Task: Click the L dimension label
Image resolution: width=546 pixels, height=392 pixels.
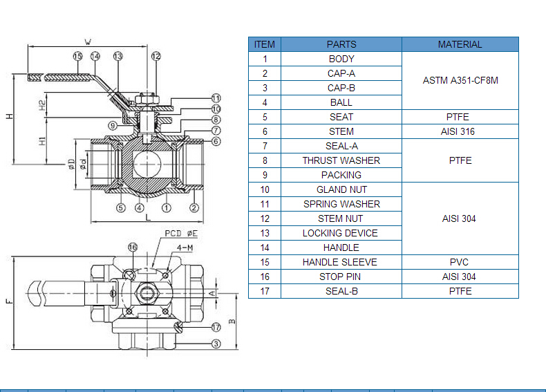Action: pyautogui.click(x=148, y=218)
